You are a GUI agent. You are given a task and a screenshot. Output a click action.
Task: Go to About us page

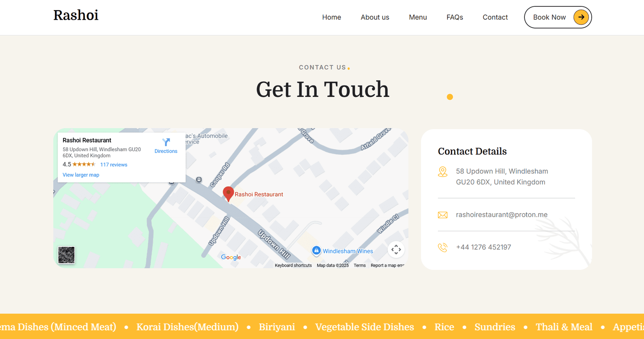pyautogui.click(x=375, y=17)
